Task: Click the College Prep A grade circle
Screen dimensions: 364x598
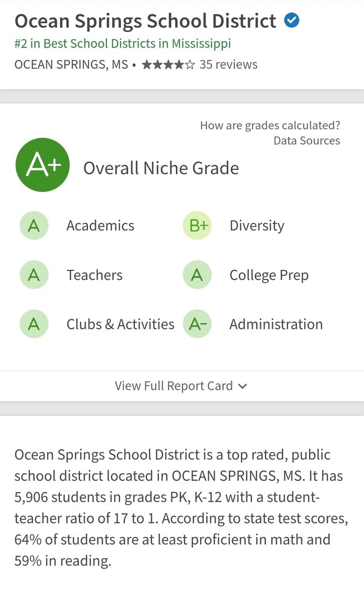Action: 197,275
